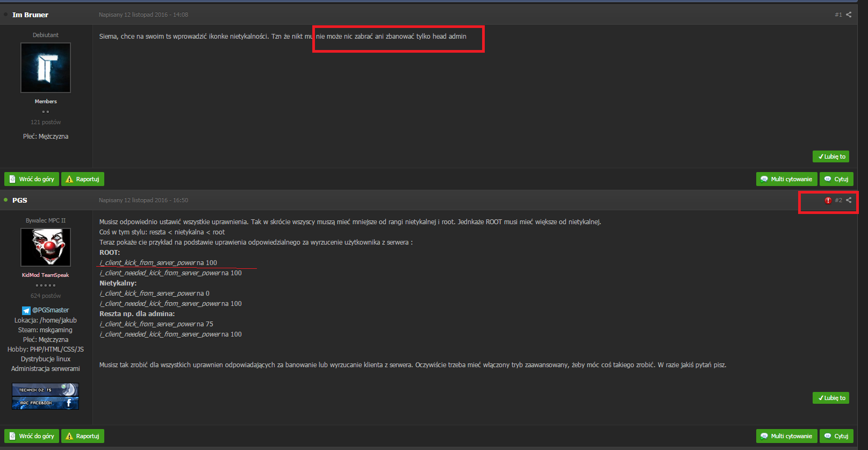Click Wróć do góry under first post
This screenshot has width=868, height=450.
click(x=32, y=179)
